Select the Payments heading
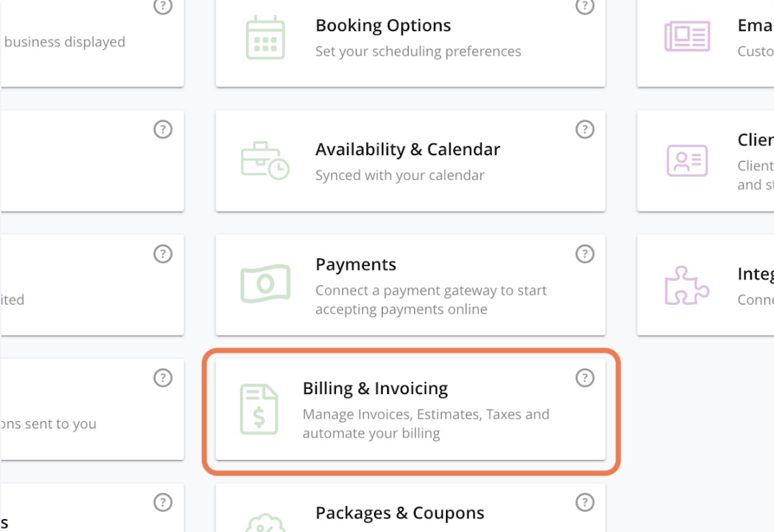 [x=355, y=265]
